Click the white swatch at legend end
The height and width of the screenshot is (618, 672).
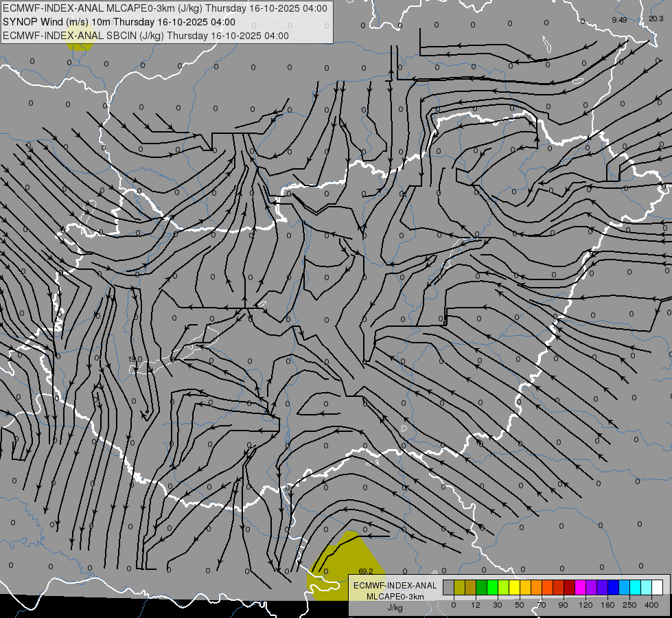coord(658,587)
